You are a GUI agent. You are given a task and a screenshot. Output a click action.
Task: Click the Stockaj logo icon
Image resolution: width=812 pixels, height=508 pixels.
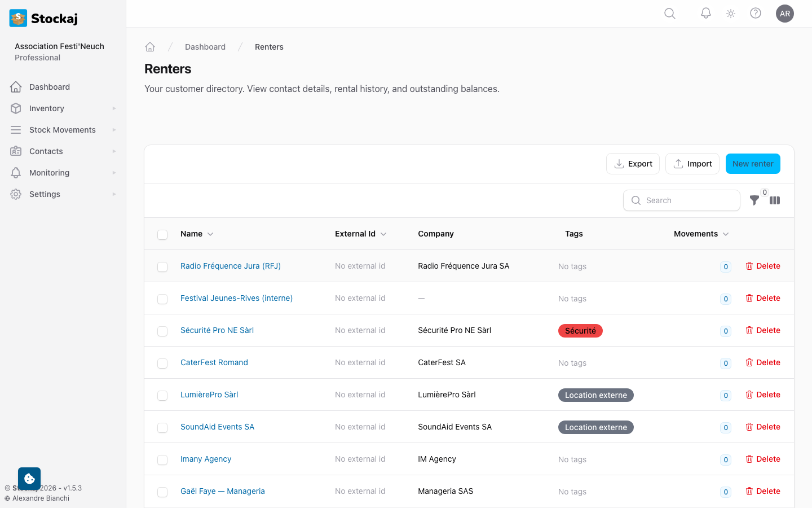click(18, 18)
